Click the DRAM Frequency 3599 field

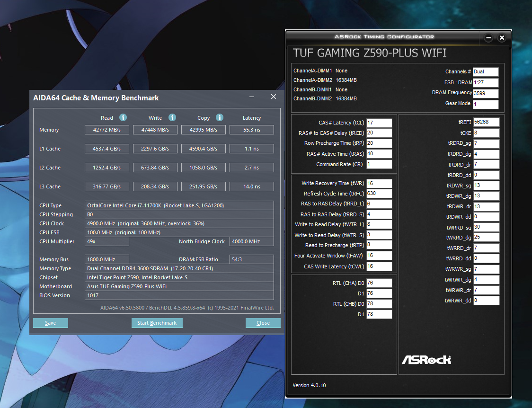[486, 93]
